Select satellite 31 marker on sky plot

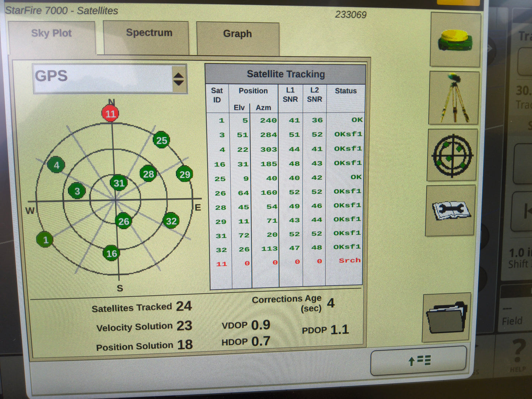click(119, 183)
